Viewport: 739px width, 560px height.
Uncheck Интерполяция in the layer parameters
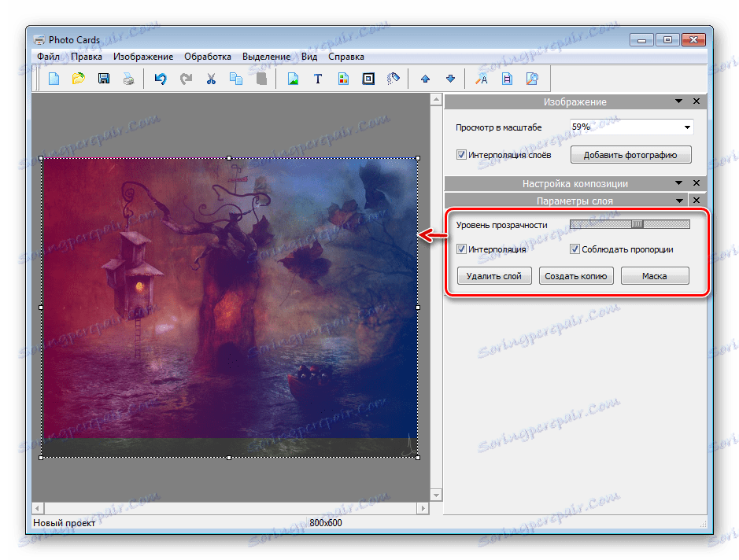tap(462, 249)
